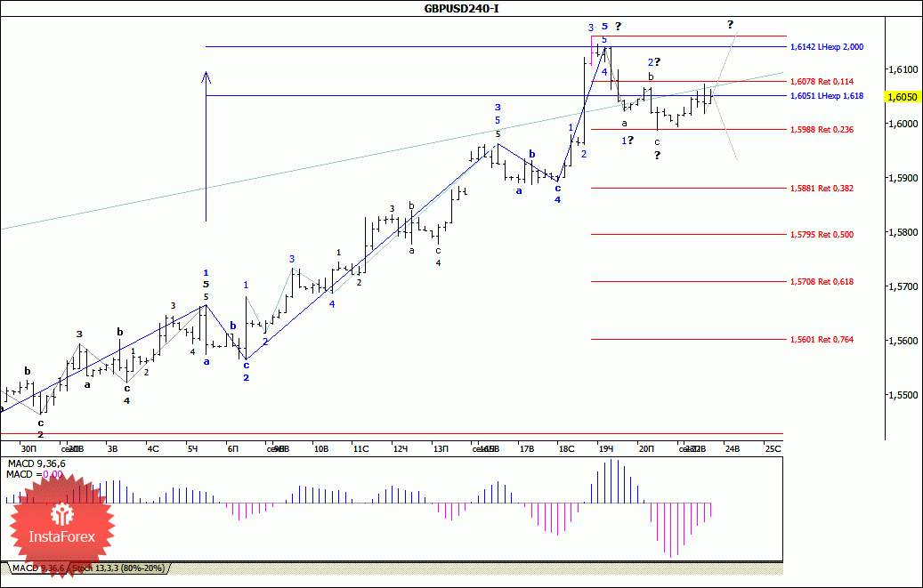
Task: Select the 1,6051 LHexp 1,618 level label
Action: (x=827, y=96)
